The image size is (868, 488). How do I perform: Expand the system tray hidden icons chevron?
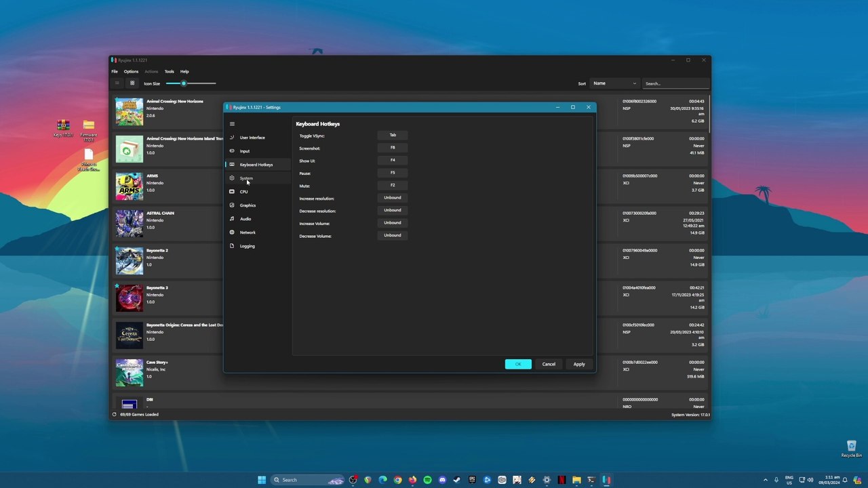[766, 480]
